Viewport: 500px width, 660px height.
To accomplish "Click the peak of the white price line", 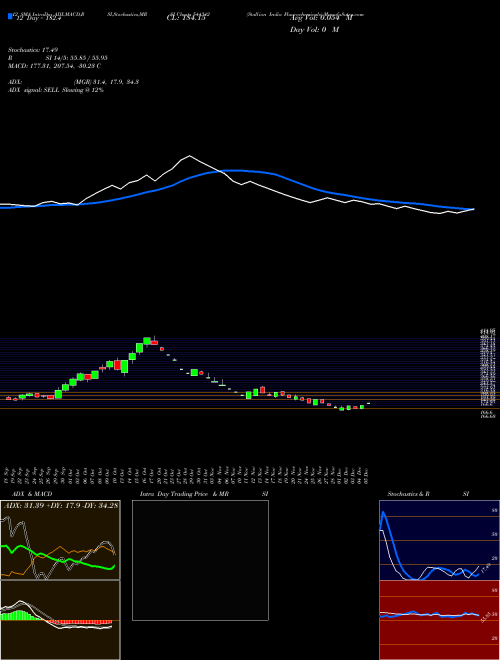I will pyautogui.click(x=189, y=156).
